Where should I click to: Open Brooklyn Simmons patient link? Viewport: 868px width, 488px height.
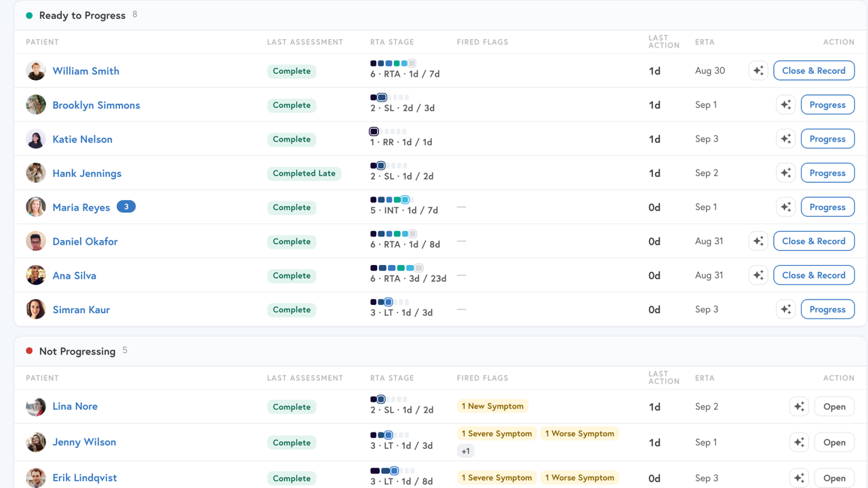pyautogui.click(x=96, y=105)
